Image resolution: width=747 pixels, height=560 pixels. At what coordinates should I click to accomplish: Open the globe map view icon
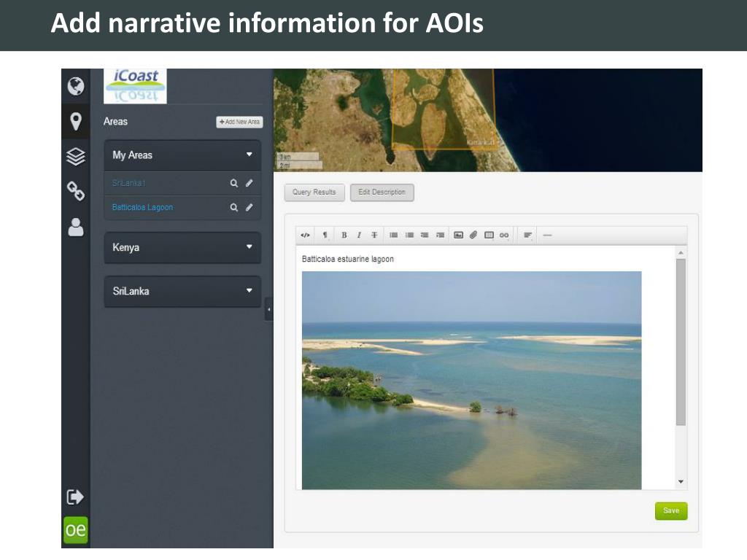(x=76, y=86)
